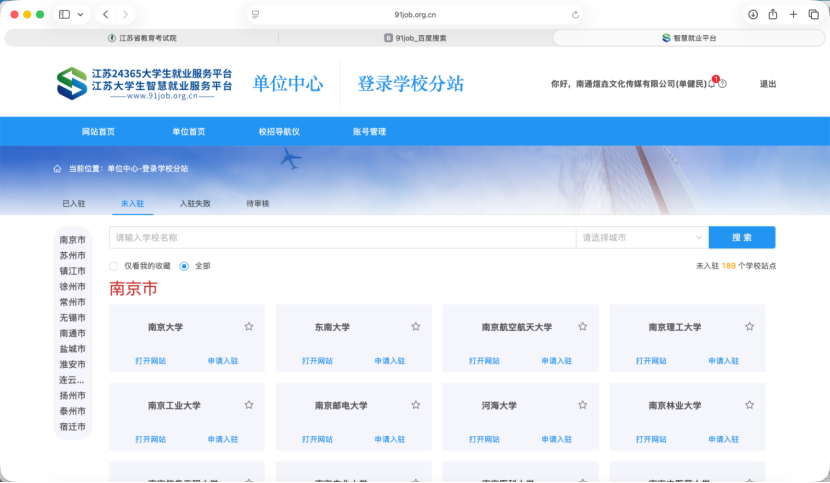
Task: Click the help question mark icon
Action: (723, 84)
